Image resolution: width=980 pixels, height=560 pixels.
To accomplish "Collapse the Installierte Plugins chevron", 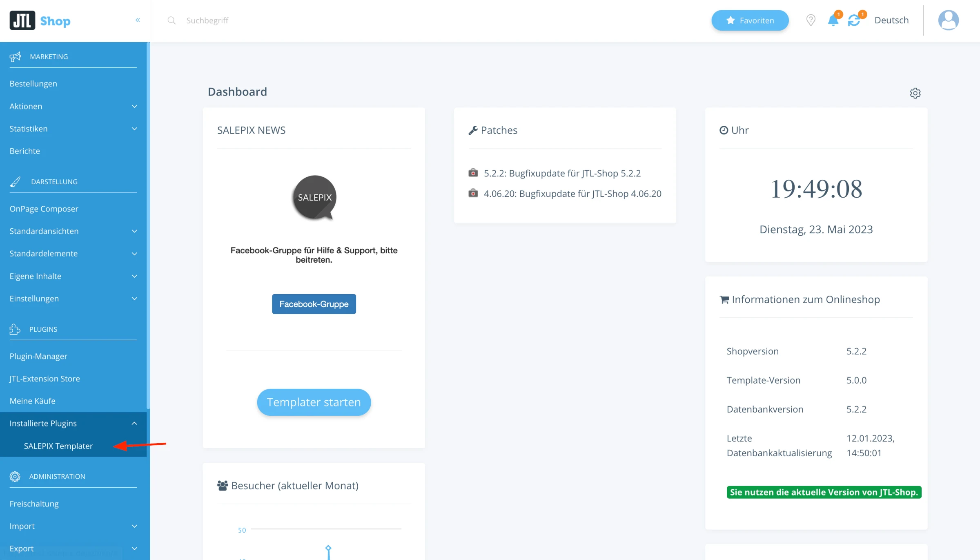I will click(134, 423).
